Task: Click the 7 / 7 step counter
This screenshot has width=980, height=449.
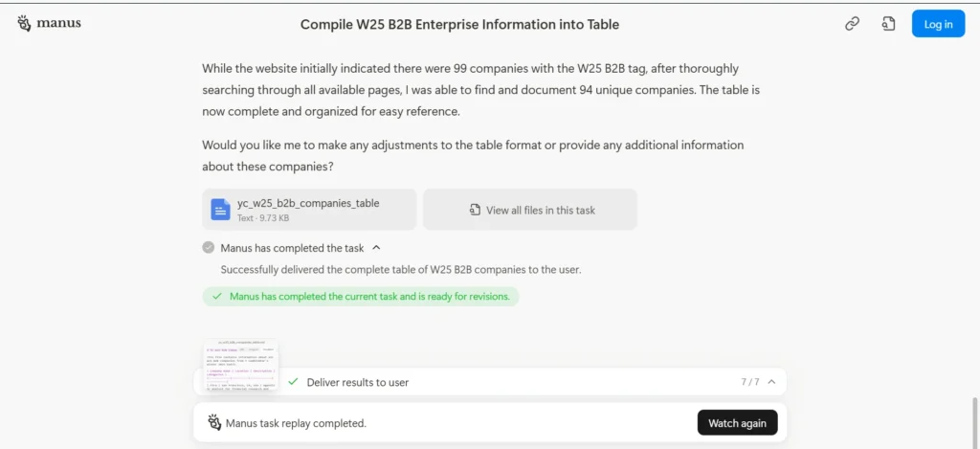Action: pyautogui.click(x=750, y=381)
